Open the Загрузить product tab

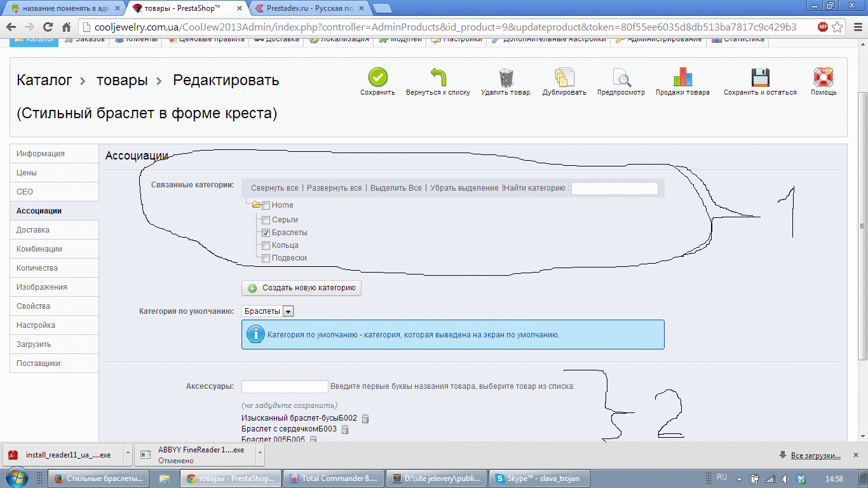click(54, 344)
